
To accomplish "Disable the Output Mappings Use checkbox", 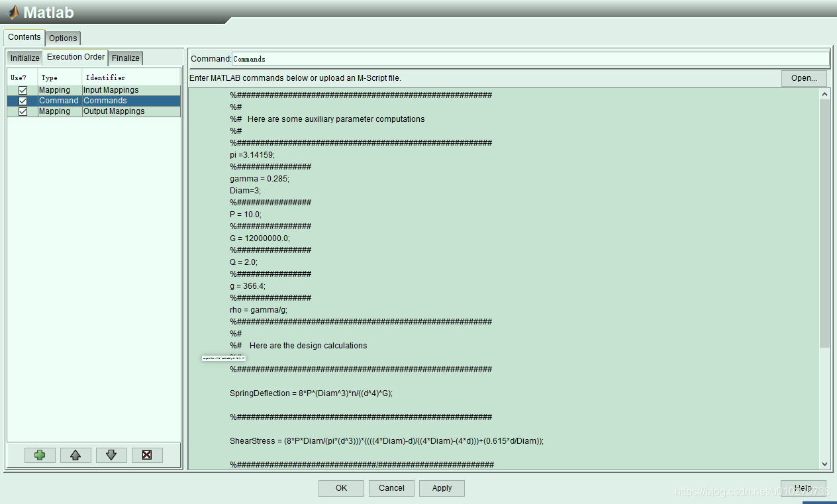I will (23, 111).
